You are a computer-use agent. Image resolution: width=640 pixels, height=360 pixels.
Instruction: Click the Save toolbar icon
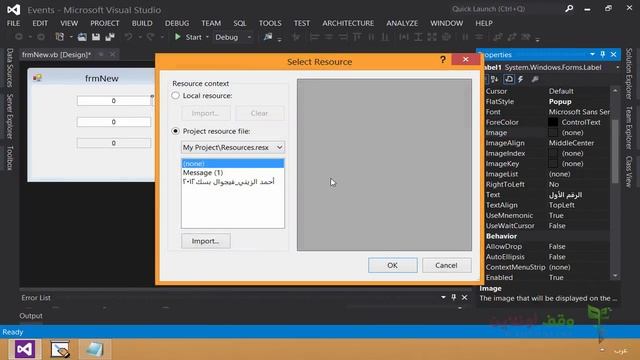click(96, 37)
